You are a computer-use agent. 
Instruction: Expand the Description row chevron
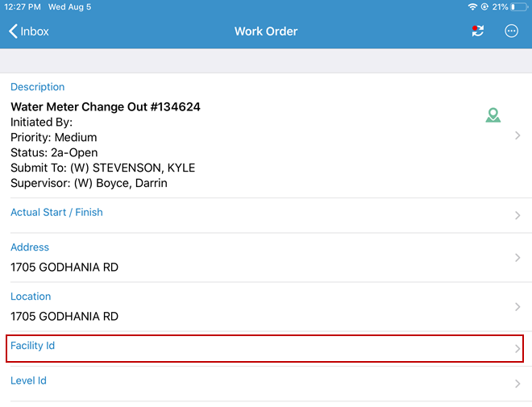coord(517,136)
